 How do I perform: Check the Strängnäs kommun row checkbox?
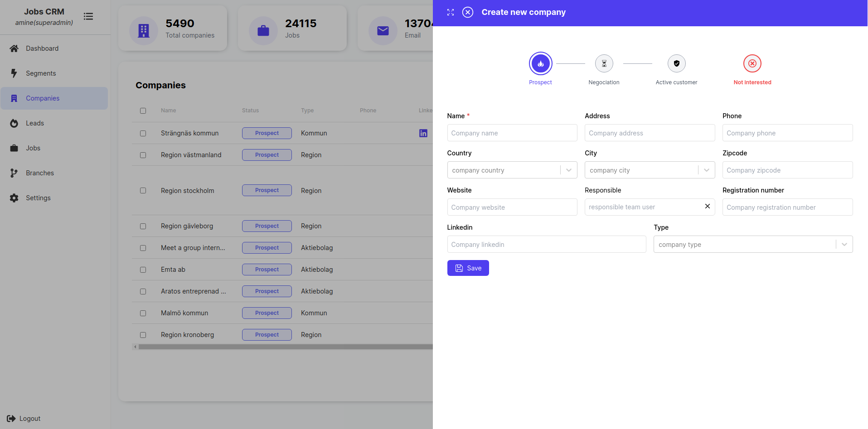[143, 134]
